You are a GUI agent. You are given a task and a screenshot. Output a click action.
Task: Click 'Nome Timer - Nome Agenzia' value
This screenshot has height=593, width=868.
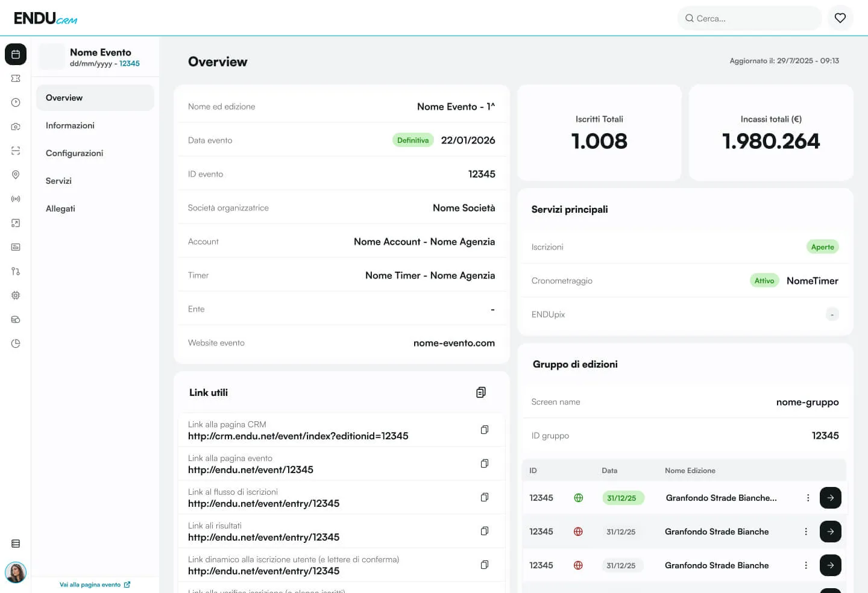430,275
